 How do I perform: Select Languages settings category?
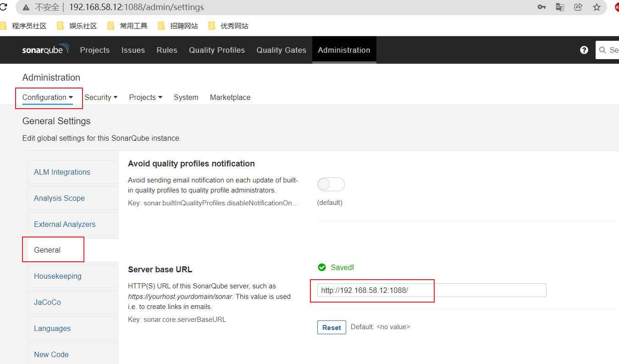(x=73, y=328)
